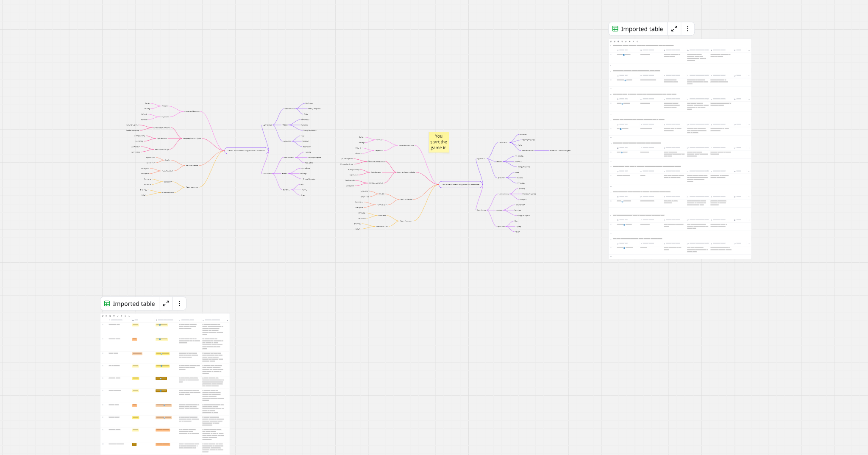Click the green table icon on the top-right Imported table
Viewport: 868px width, 455px height.
[x=615, y=29]
